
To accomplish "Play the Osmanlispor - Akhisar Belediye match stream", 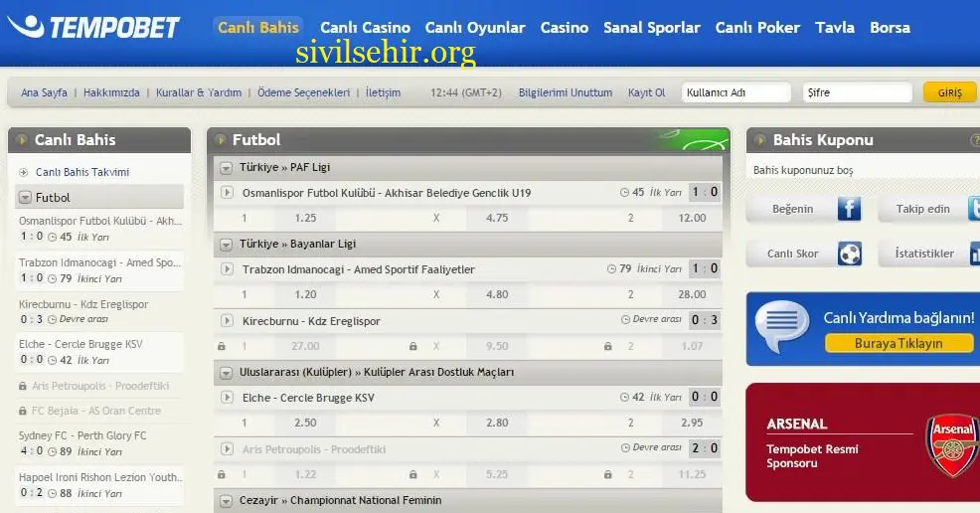I will tap(227, 193).
